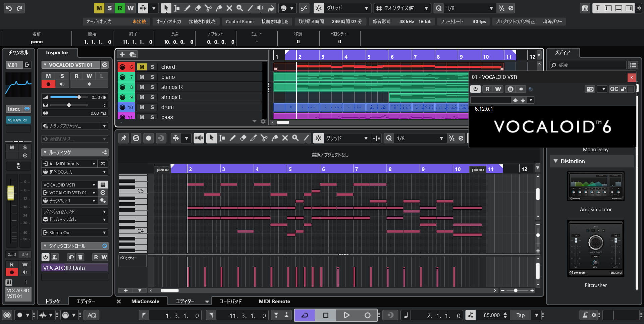Collapse the quick controls section in the Inspector
644x324 pixels.
click(x=45, y=246)
